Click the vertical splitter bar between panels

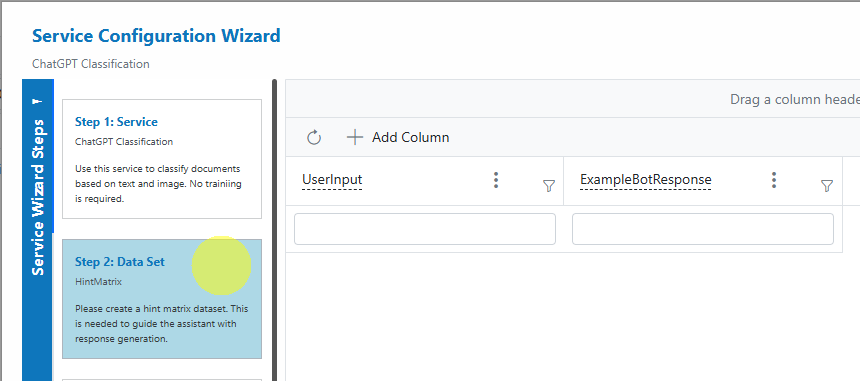coord(274,230)
